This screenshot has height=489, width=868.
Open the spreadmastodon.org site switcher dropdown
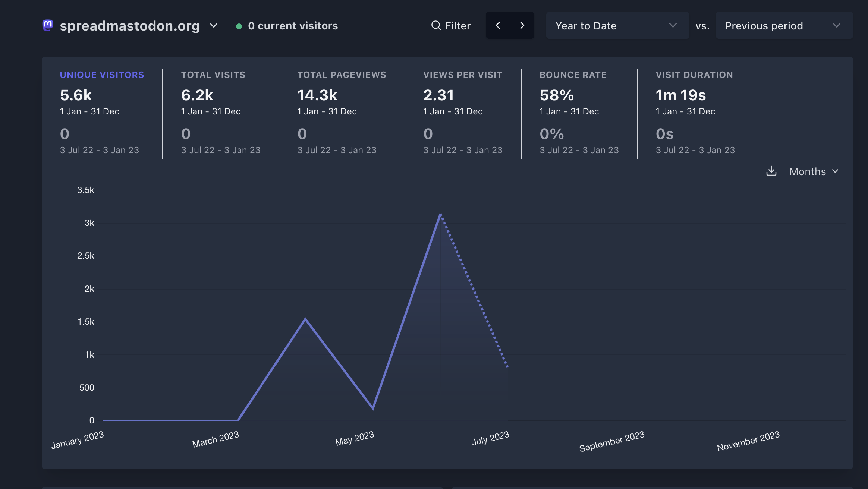click(x=214, y=25)
